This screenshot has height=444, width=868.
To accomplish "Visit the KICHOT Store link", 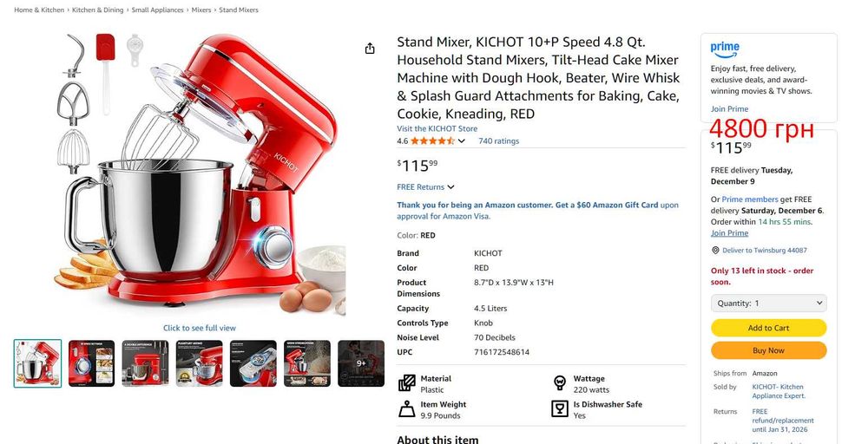I will pyautogui.click(x=437, y=128).
